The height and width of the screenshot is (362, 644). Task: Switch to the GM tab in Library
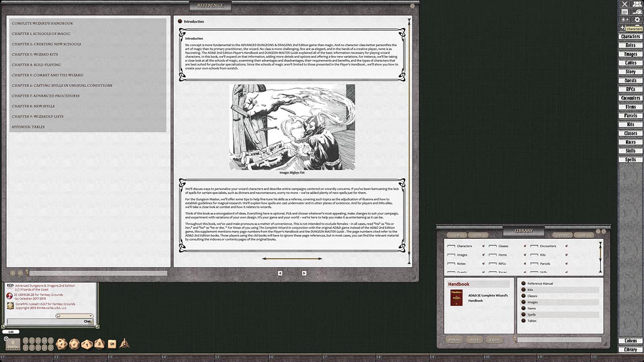456,235
